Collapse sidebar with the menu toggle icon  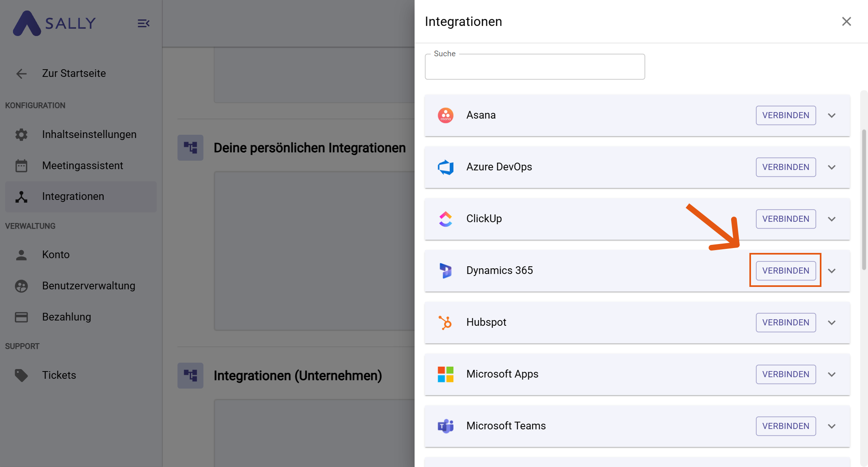pos(143,23)
